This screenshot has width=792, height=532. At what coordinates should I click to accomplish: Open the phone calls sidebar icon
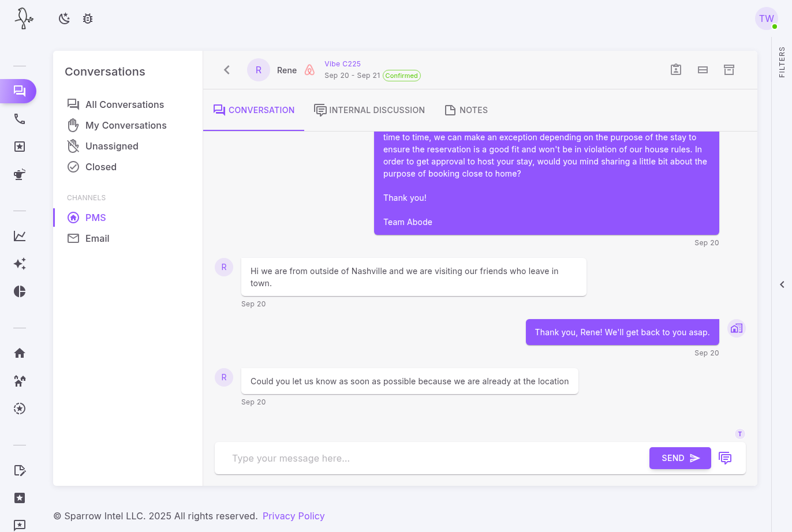point(20,119)
